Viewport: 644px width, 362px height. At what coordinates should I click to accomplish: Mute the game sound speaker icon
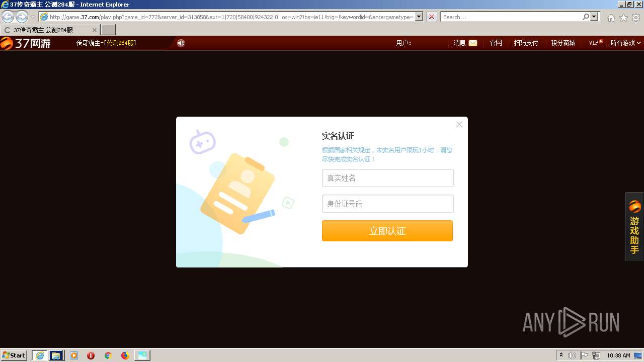click(x=181, y=43)
